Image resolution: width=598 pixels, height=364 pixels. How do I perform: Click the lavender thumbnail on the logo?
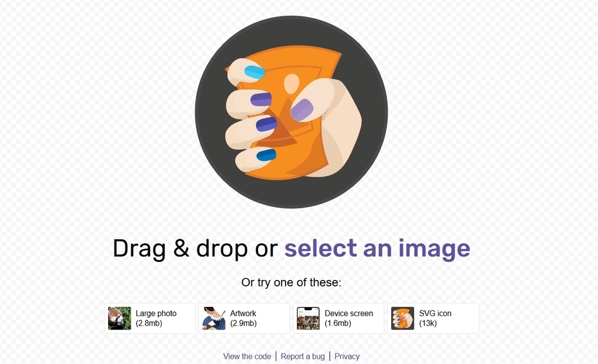302,110
